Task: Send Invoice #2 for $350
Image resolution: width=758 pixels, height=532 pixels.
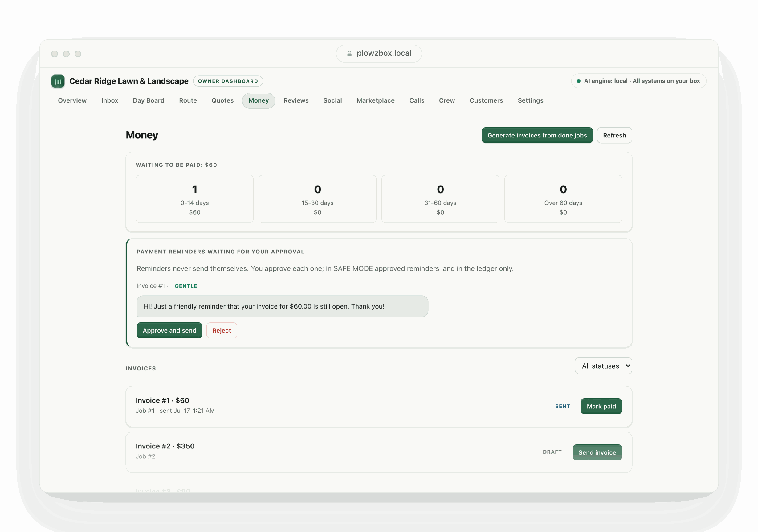Action: [x=597, y=452]
